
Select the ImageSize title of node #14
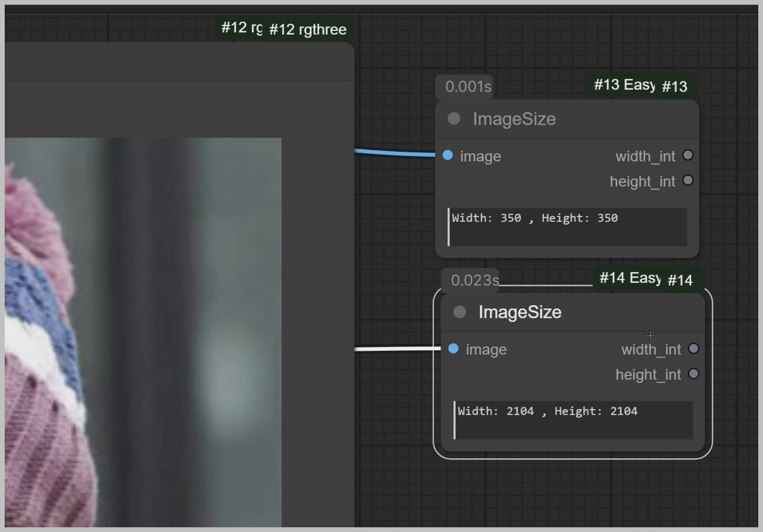[520, 312]
